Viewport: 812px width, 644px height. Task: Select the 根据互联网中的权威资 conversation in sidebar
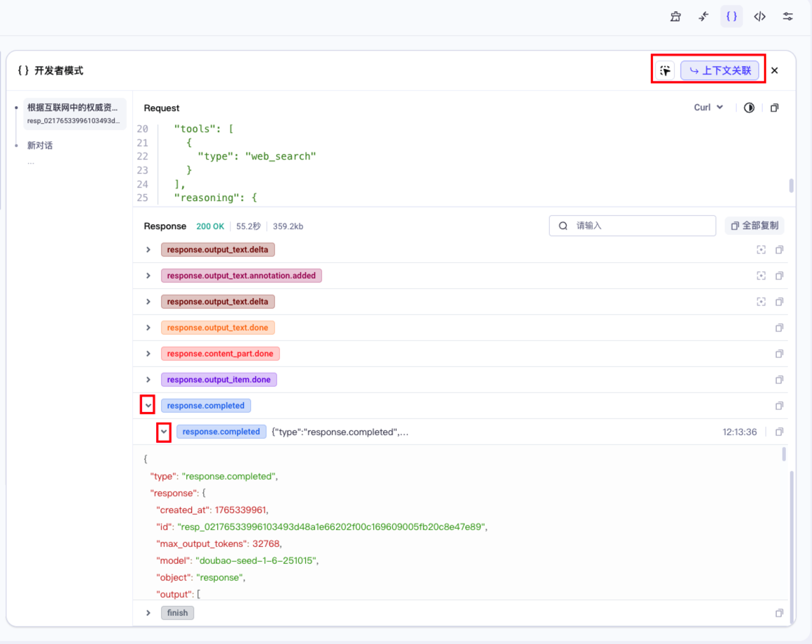(73, 113)
